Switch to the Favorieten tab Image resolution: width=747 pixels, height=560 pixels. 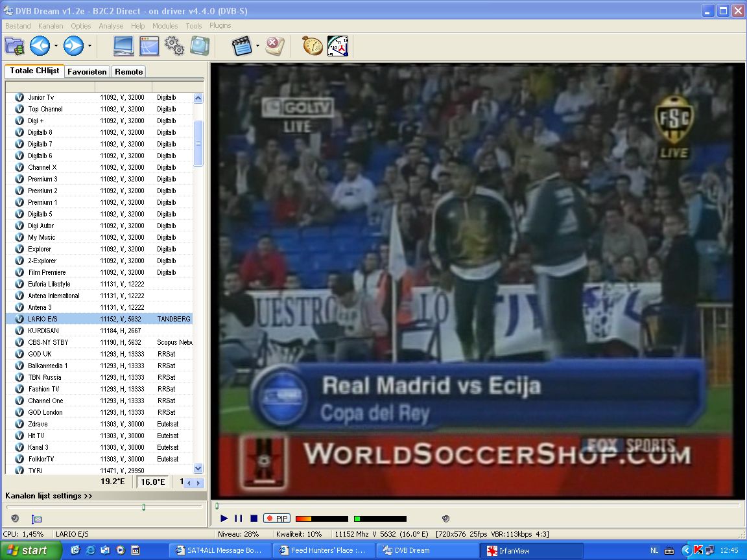pyautogui.click(x=87, y=72)
